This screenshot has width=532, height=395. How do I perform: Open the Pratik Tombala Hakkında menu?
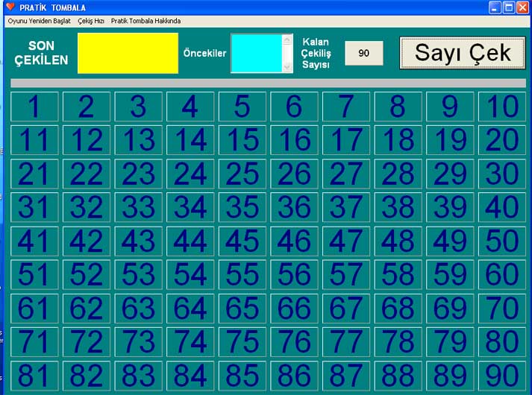145,21
